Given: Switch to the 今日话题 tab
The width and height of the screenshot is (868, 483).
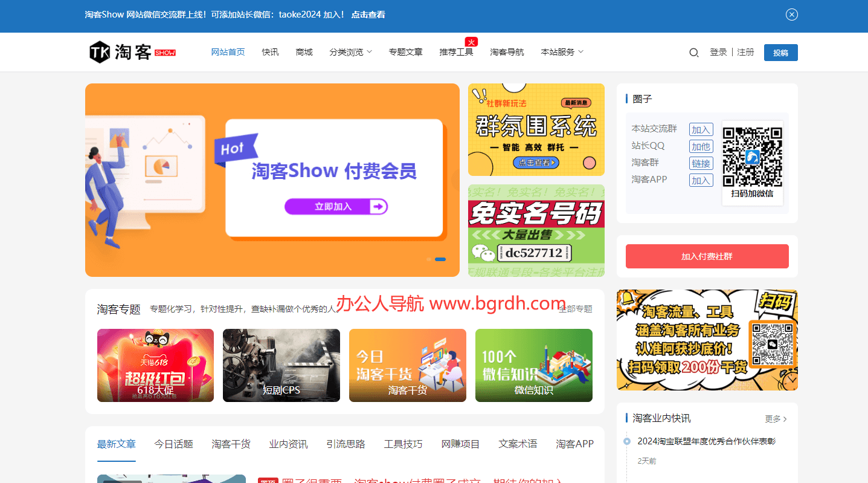Looking at the screenshot, I should 173,443.
